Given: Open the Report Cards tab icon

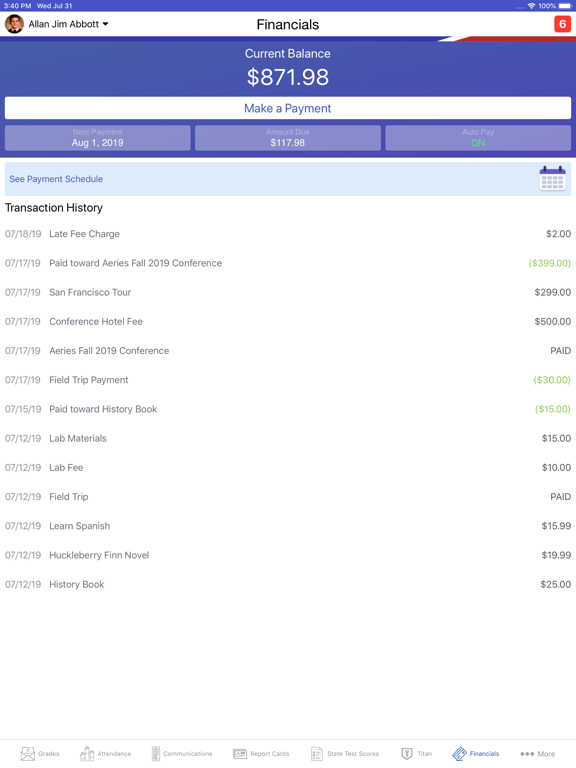Looking at the screenshot, I should (x=240, y=753).
